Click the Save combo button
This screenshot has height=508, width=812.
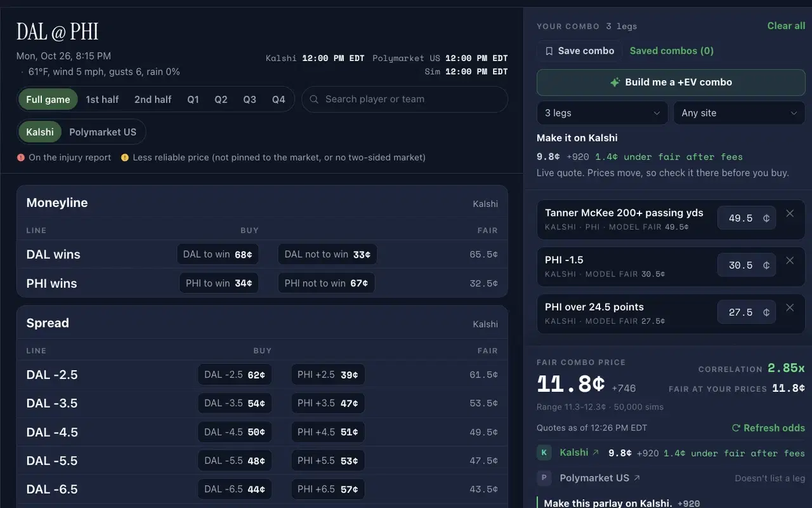pos(580,51)
